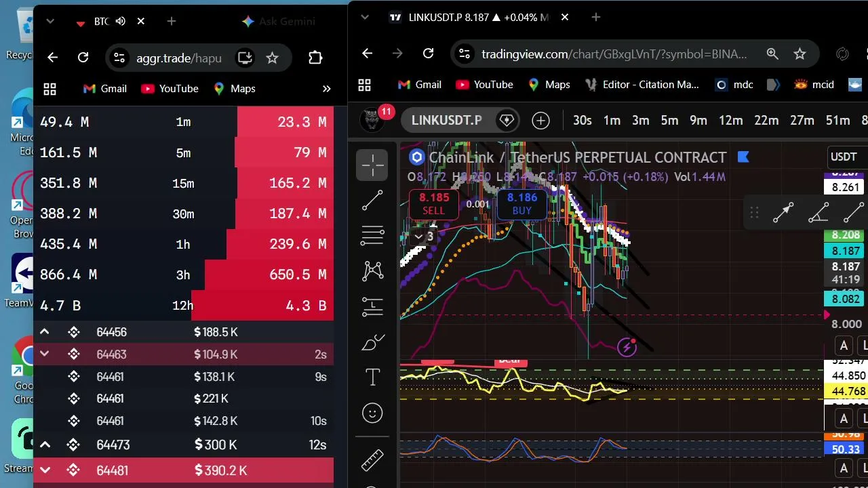Pick the text annotation tool
This screenshot has height=488, width=868.
372,378
